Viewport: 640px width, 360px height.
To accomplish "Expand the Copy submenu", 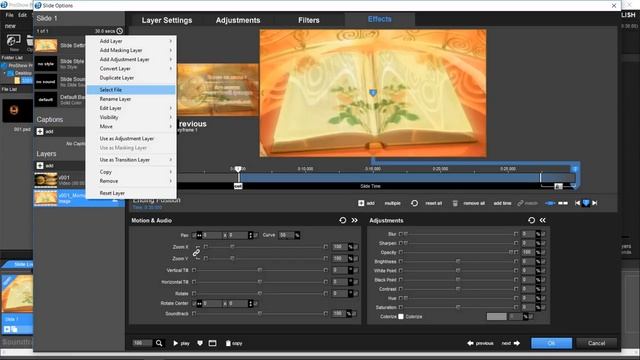I will (131, 172).
